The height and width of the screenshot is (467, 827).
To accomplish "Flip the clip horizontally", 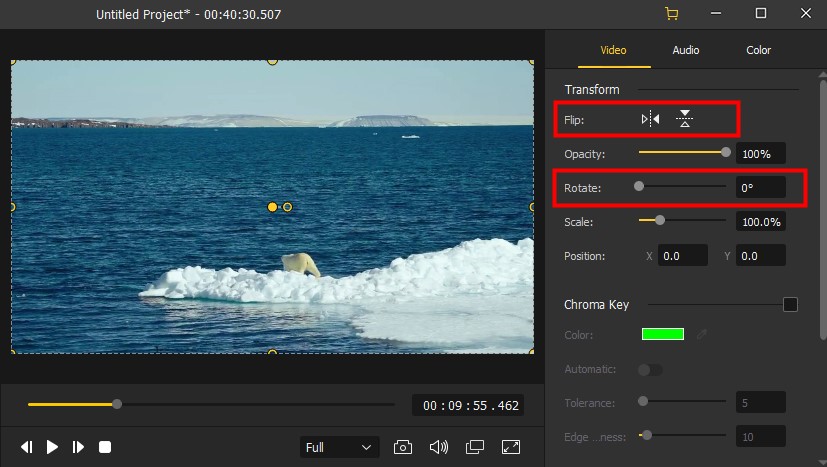I will tap(650, 119).
